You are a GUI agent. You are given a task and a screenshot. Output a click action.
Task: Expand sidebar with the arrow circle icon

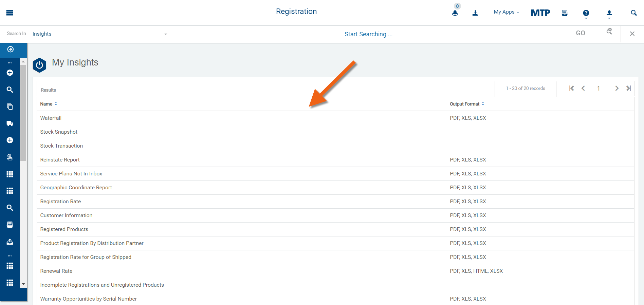(11, 50)
